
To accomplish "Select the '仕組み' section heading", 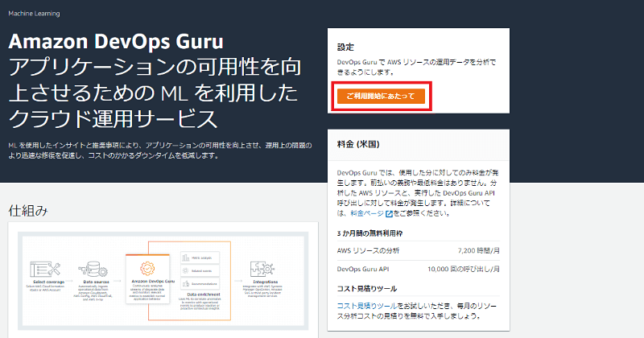I will point(28,211).
